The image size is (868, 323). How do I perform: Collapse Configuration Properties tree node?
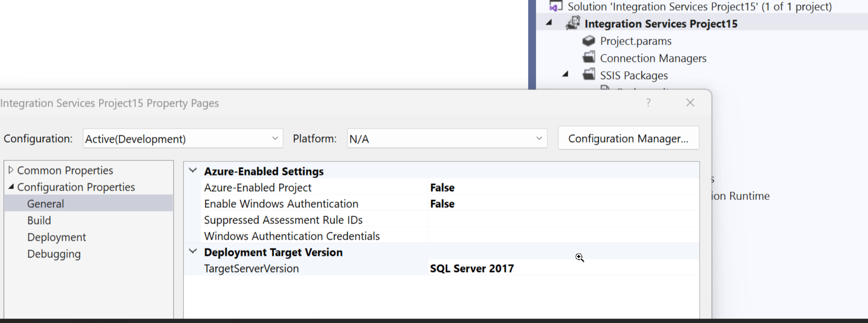(x=11, y=187)
